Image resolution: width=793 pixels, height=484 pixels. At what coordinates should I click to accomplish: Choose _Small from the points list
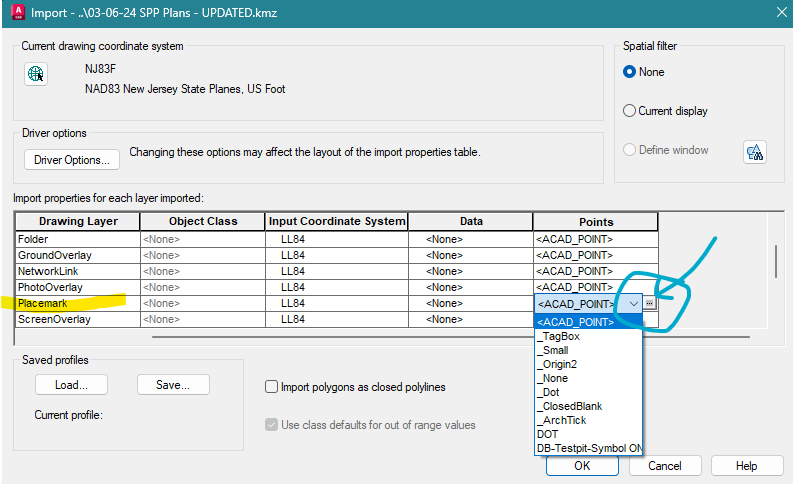588,350
